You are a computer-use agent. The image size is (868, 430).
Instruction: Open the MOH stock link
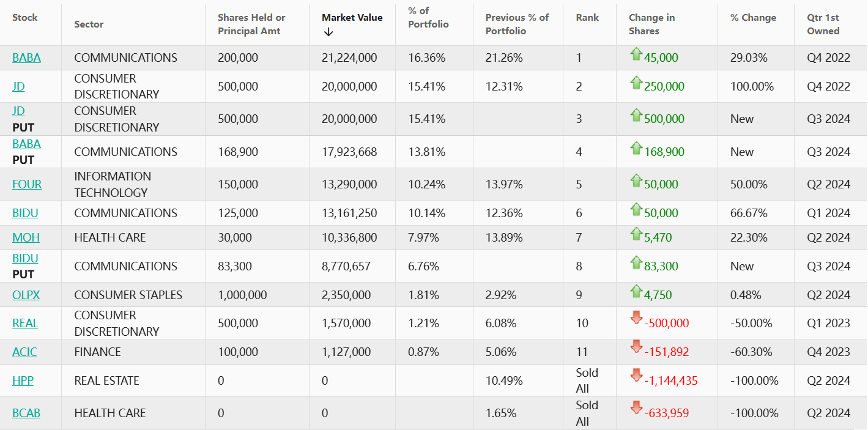point(26,237)
